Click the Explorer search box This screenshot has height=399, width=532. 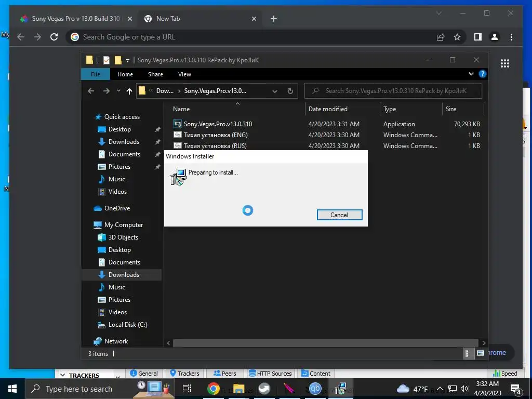point(393,91)
